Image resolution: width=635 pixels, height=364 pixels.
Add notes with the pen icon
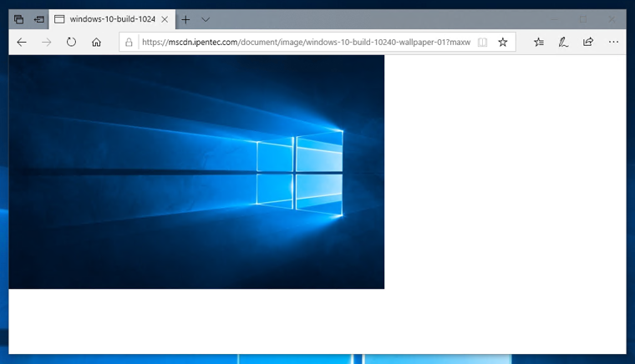point(563,42)
